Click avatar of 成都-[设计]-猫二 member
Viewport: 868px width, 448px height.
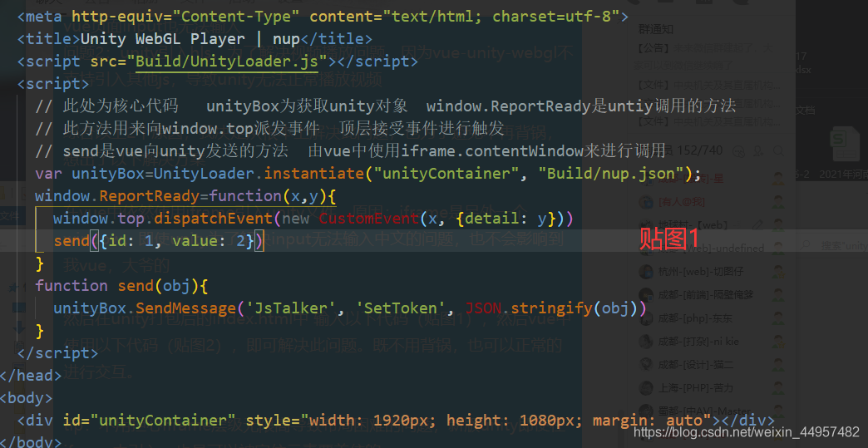click(x=645, y=365)
